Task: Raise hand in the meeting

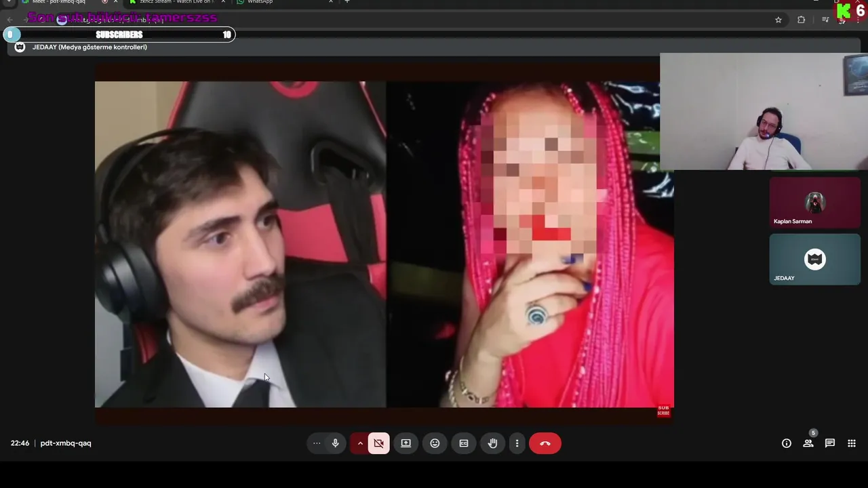Action: (493, 443)
